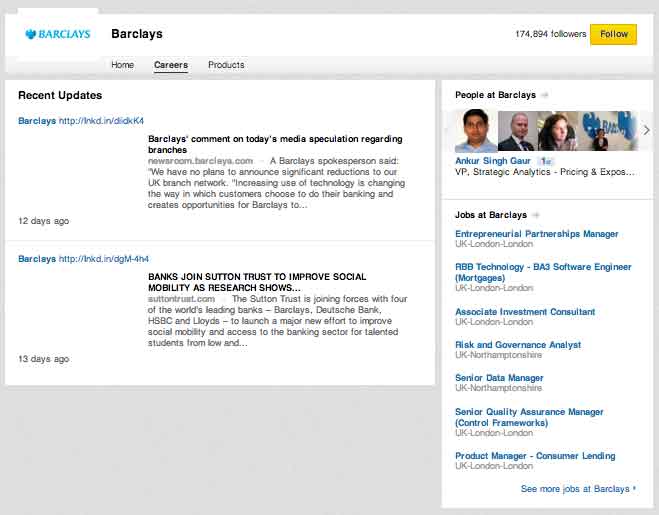Open the Banks Join Sutton Trust headline
The image size is (659, 515).
257,282
